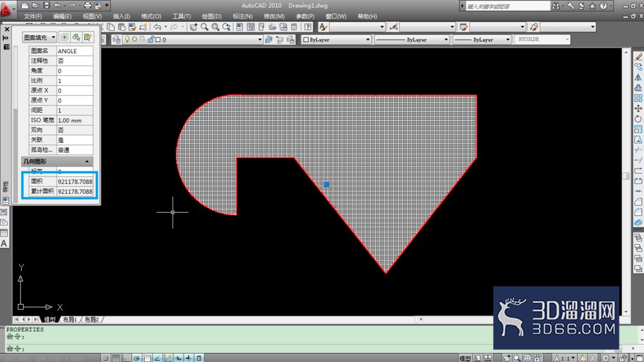Switch to the 布局1 layout tab
Screen dimensions: 644x362
point(70,319)
